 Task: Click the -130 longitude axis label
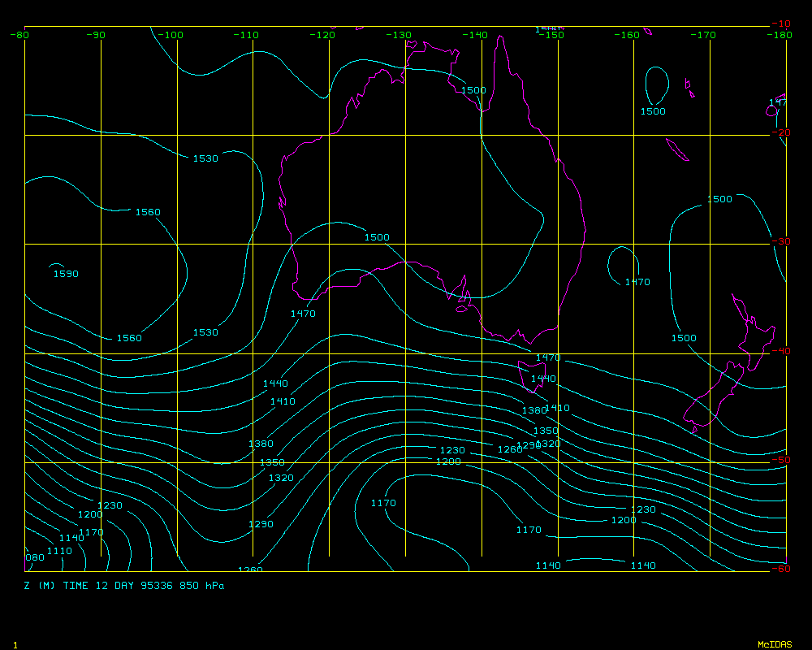pyautogui.click(x=400, y=35)
